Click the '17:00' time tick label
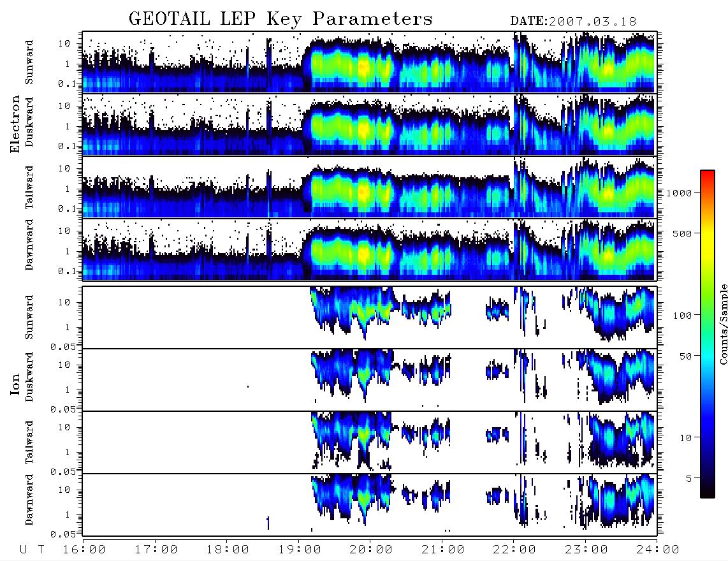Screen dimensions: 728x561 click(156, 550)
